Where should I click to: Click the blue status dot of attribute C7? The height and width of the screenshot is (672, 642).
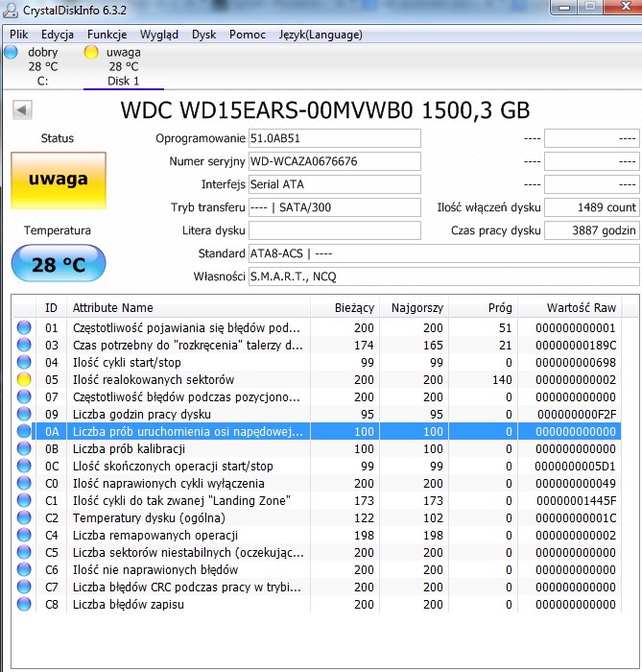24,587
